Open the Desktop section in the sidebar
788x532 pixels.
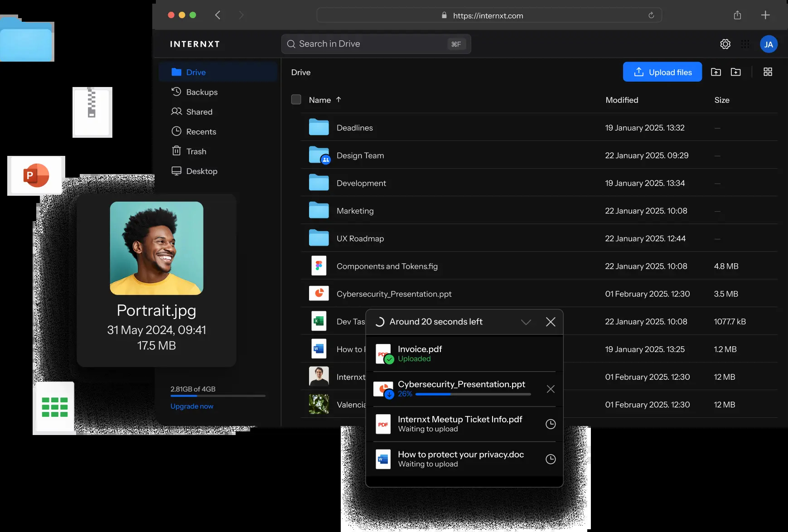[201, 171]
